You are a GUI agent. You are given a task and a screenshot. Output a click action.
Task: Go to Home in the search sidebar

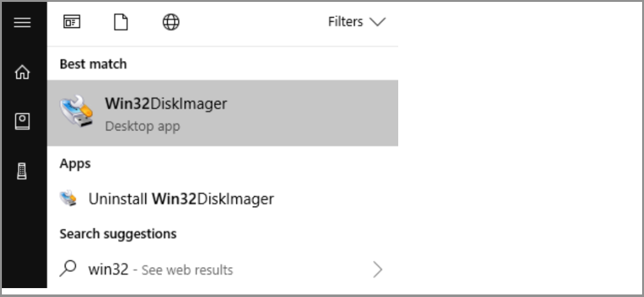(22, 73)
